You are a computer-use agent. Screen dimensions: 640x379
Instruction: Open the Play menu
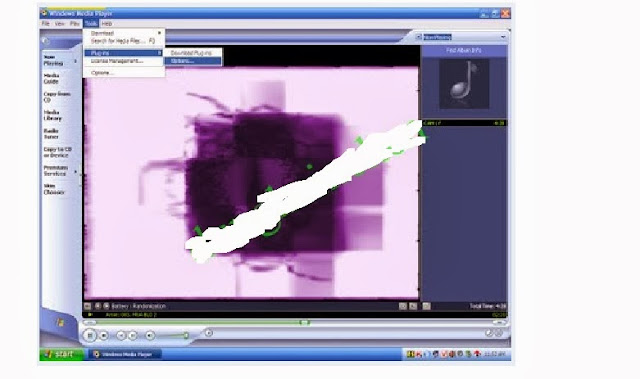tap(75, 24)
